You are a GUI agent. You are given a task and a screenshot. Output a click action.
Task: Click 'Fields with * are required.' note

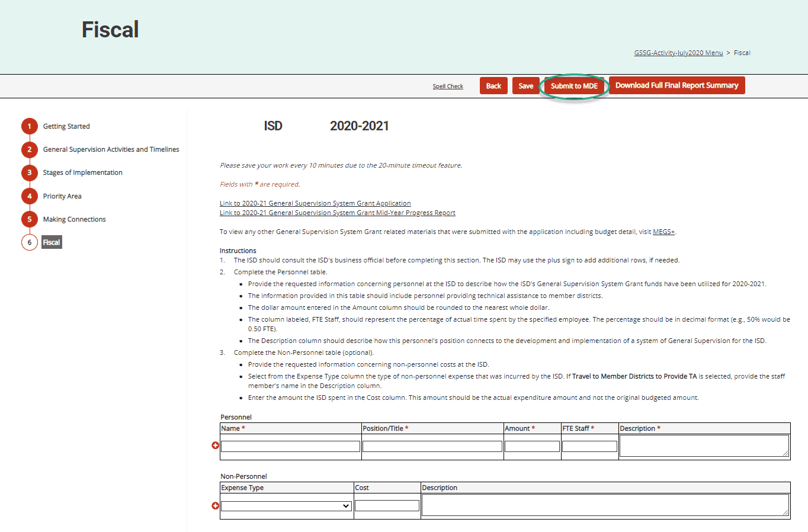(260, 184)
